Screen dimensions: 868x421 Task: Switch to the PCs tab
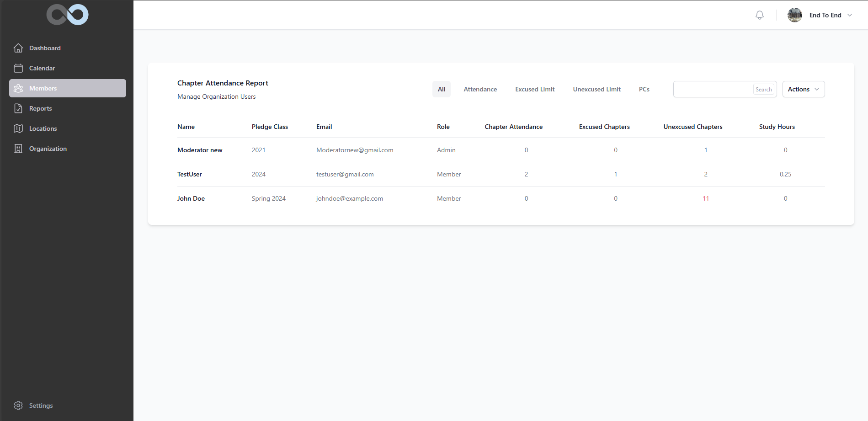(x=644, y=89)
